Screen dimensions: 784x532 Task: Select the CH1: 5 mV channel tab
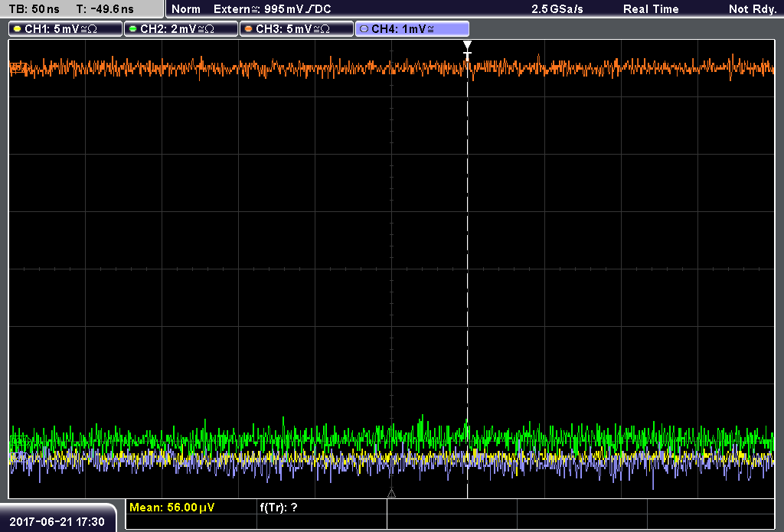coord(66,29)
